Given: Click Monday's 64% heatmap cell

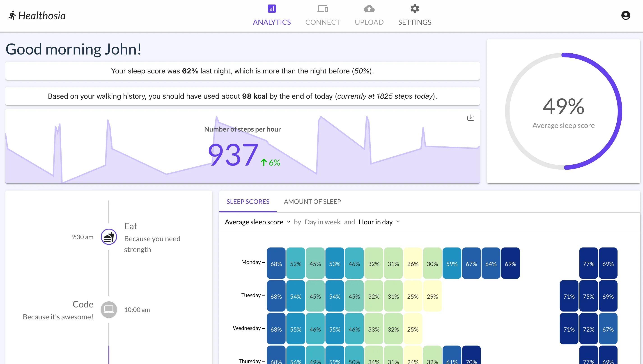Looking at the screenshot, I should pos(491,263).
